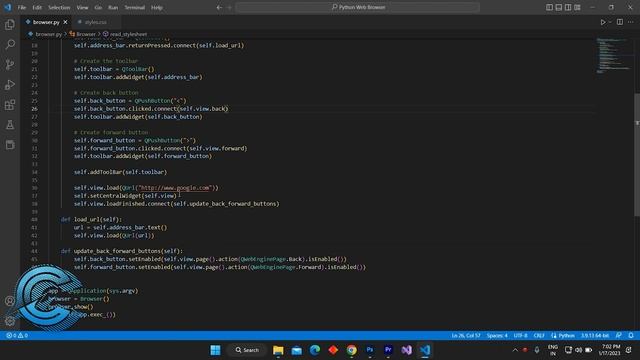
Task: Open File Explorer from the taskbar
Action: coord(278,350)
